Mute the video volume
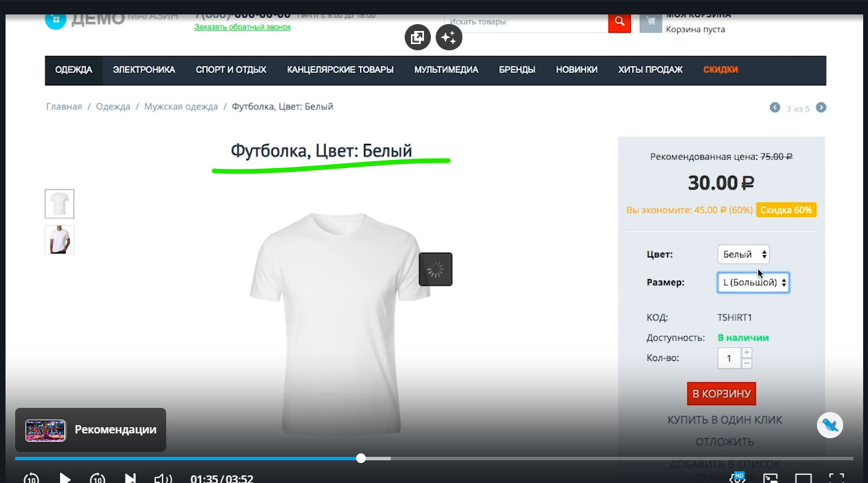The width and height of the screenshot is (868, 483). click(163, 478)
